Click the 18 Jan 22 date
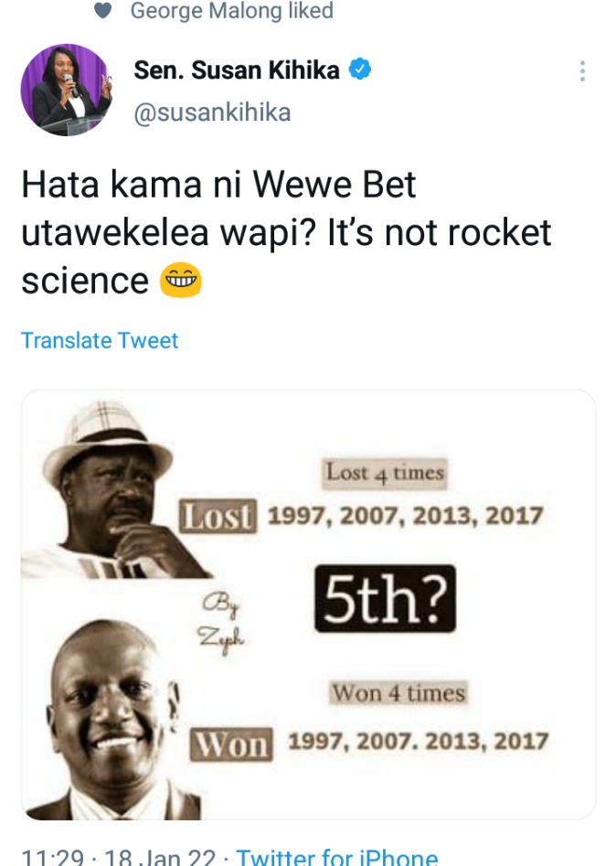This screenshot has height=866, width=616. pos(160,856)
